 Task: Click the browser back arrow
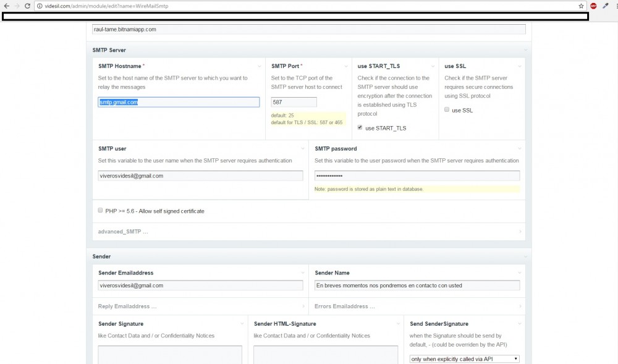click(x=6, y=6)
